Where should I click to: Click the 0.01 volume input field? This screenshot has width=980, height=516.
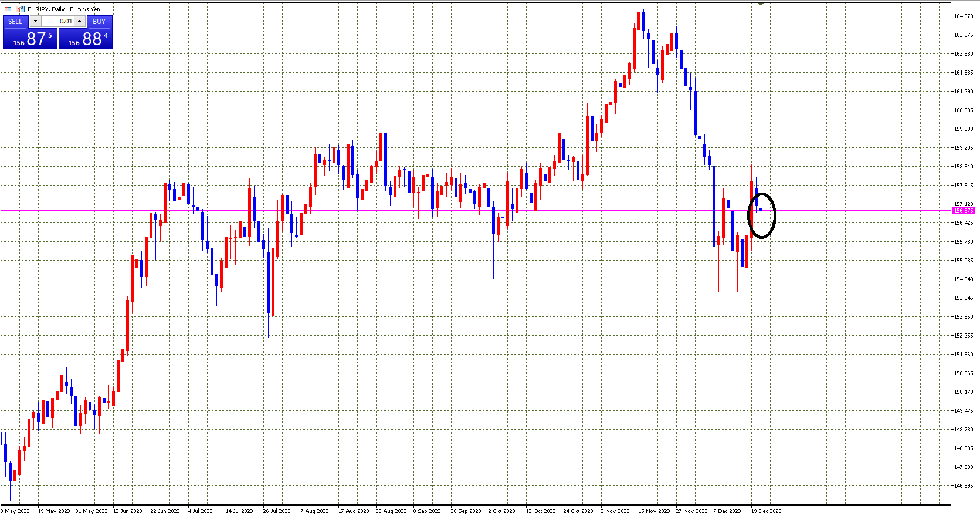click(x=57, y=21)
